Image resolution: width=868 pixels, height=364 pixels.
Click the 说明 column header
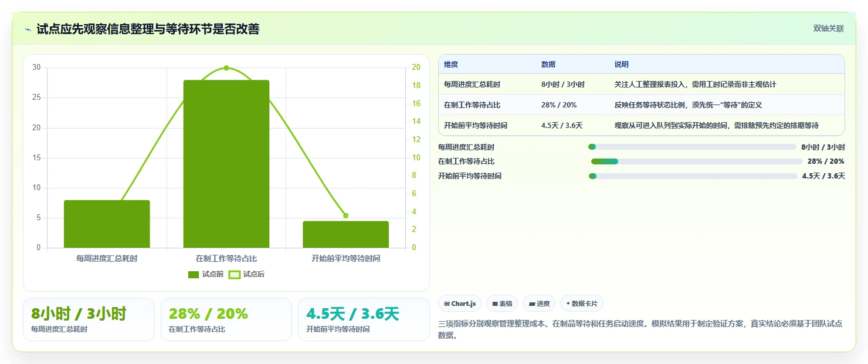click(621, 65)
